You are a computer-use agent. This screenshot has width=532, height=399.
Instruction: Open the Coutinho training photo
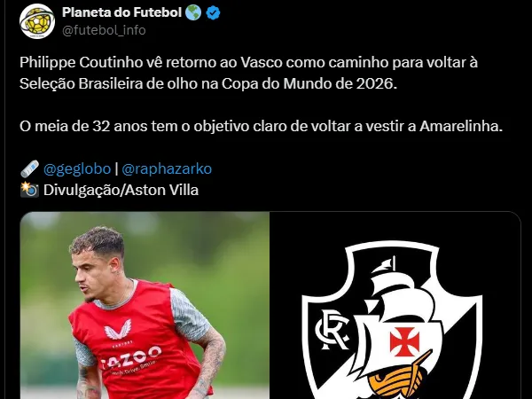pyautogui.click(x=145, y=305)
